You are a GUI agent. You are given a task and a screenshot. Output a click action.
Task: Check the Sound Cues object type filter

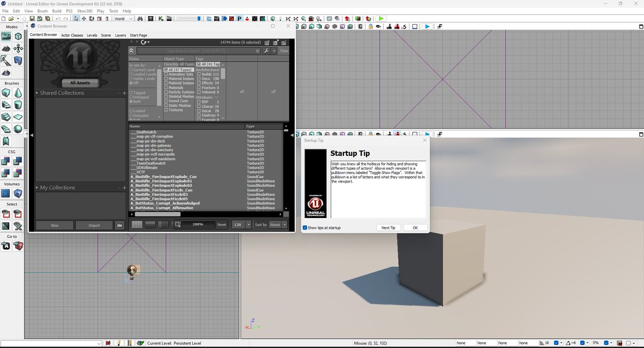click(166, 101)
